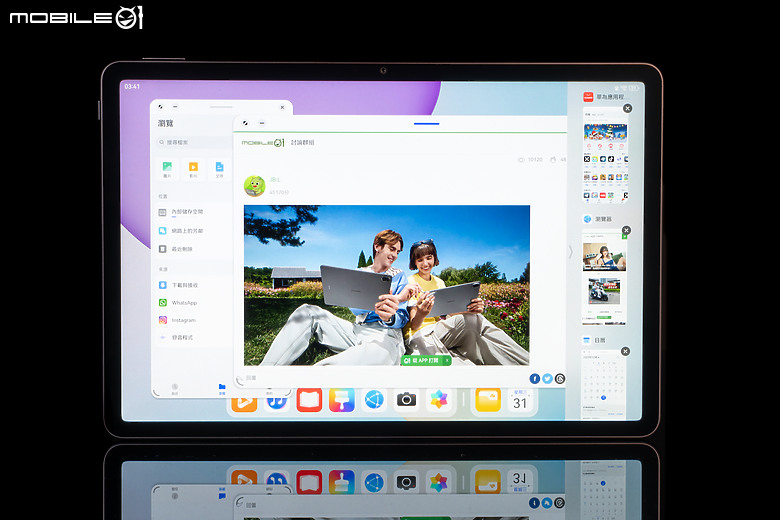780x520 pixels.
Task: Open the Calendar app showing 31 in the dock
Action: pos(520,401)
